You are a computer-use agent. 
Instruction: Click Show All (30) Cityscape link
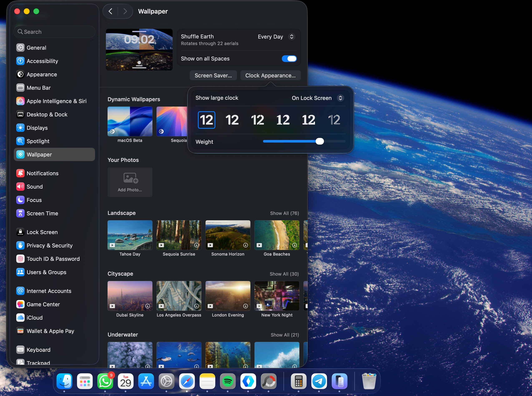(284, 274)
